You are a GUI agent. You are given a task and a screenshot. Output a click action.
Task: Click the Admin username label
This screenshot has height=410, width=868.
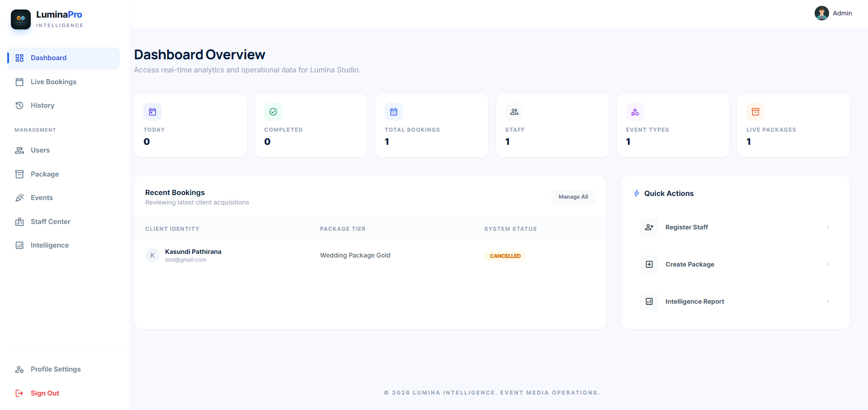point(842,13)
